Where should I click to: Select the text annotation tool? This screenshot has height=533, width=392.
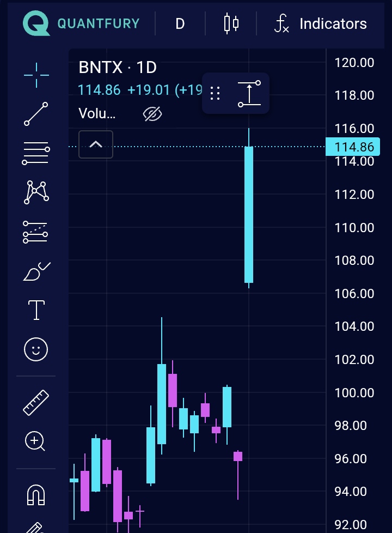click(36, 310)
